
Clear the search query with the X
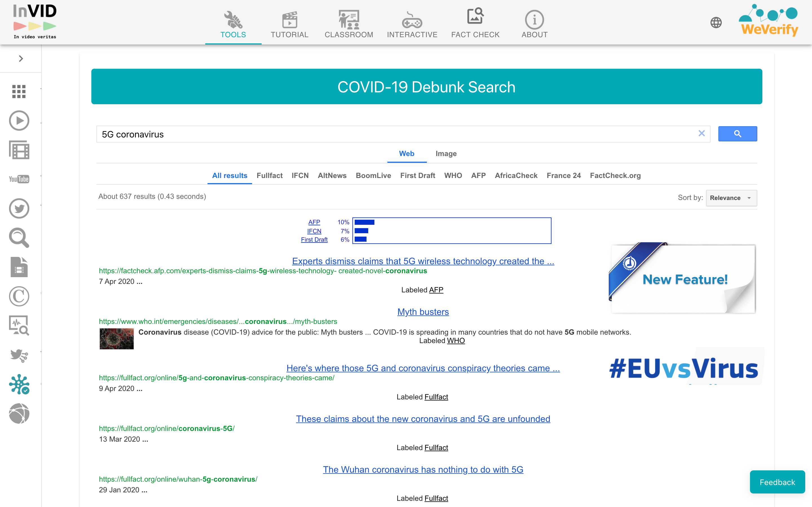[x=701, y=134]
